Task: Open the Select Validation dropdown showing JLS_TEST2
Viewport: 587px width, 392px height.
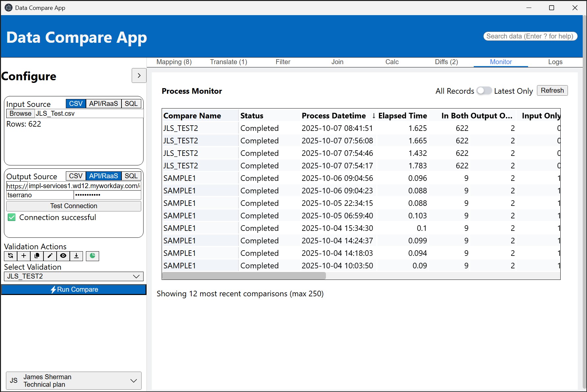Action: (x=74, y=276)
